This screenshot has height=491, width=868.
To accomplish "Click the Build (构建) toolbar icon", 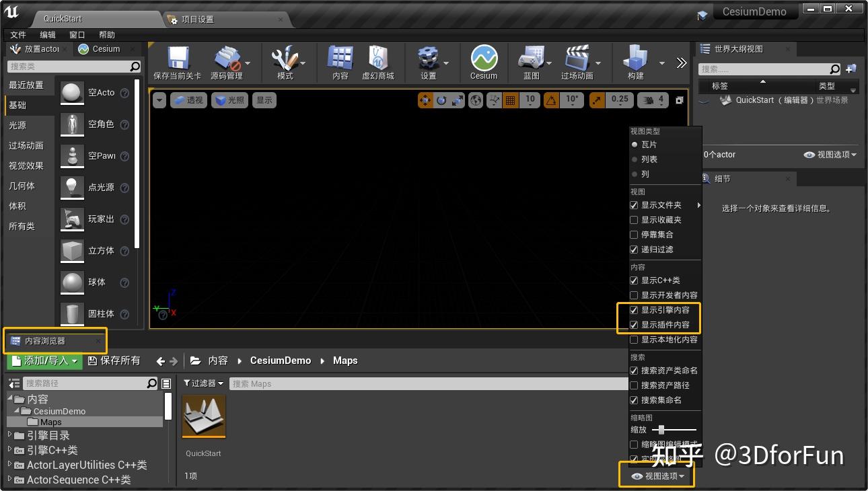I will (x=636, y=59).
